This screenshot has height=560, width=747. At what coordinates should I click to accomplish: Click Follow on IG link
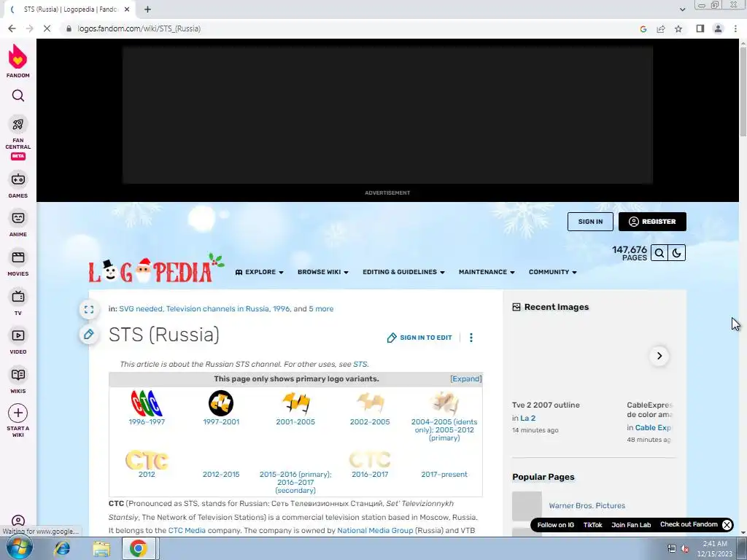click(555, 525)
